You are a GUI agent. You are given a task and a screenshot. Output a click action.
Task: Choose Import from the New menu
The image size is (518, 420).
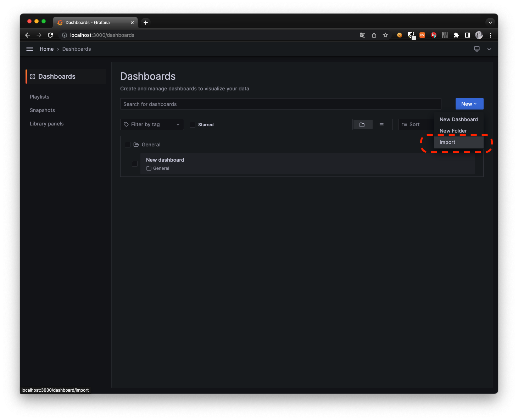tap(459, 142)
